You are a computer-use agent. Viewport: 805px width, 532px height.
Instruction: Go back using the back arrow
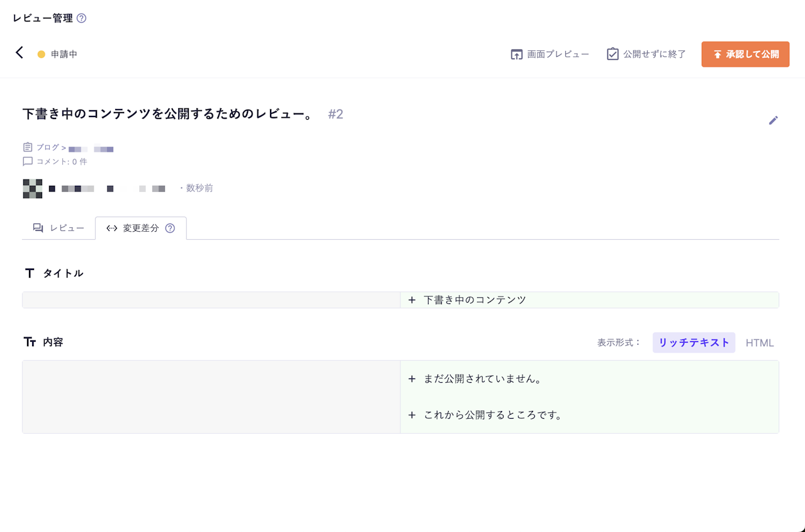19,54
